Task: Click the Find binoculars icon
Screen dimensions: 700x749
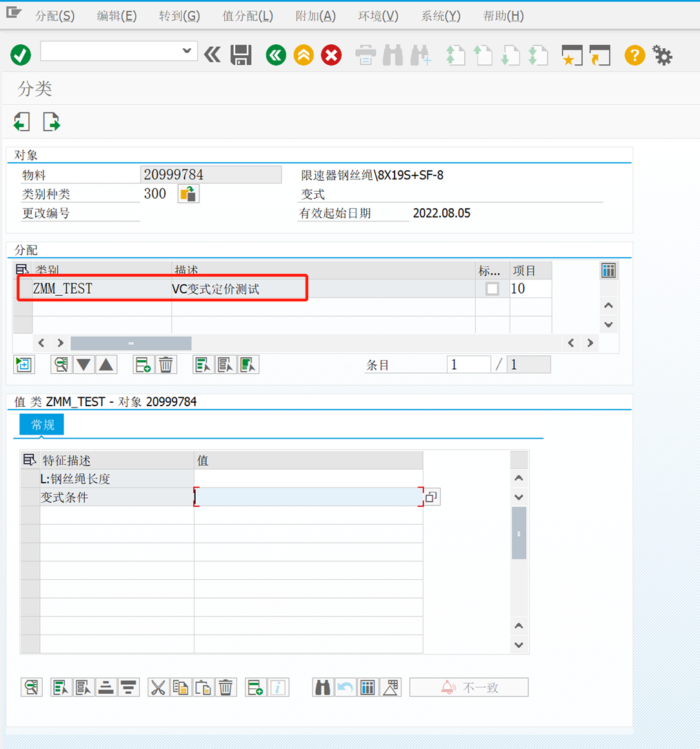Action: 393,55
